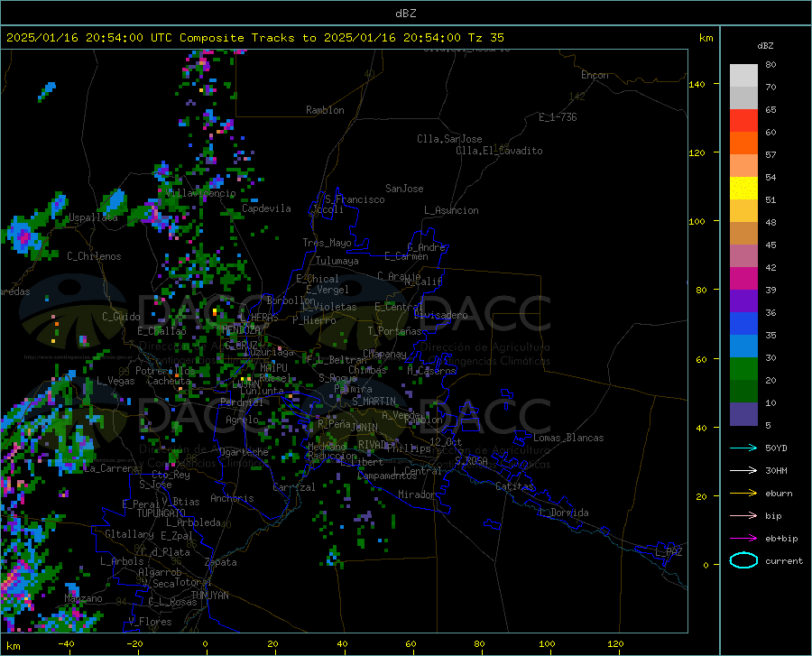Click the Catitas map label

(514, 486)
